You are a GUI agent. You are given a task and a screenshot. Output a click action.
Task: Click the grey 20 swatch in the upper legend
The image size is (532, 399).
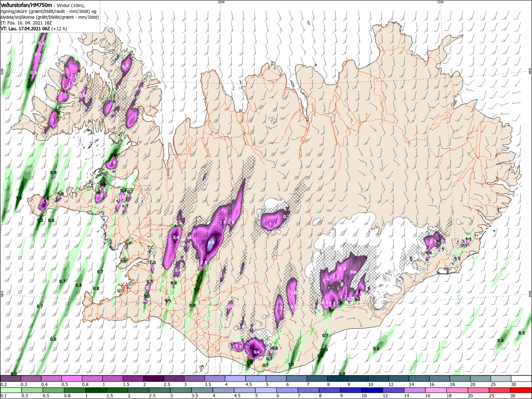coord(480,379)
